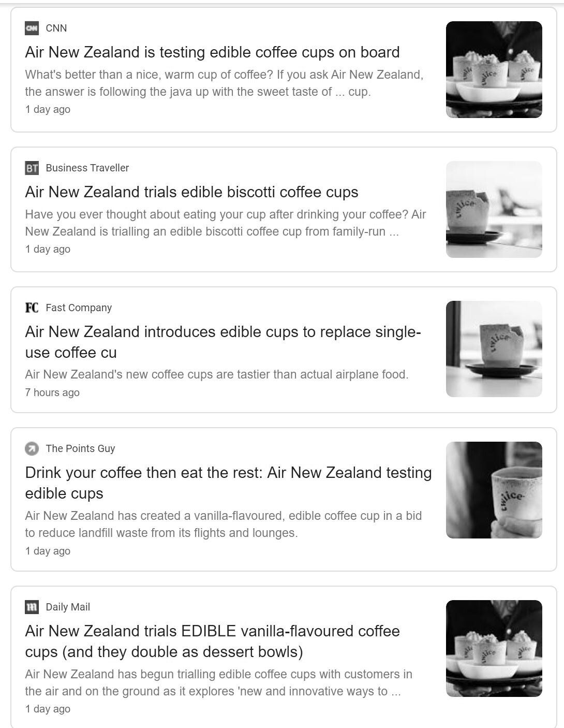Click the Fast Company FC icon
Viewport: 564px width, 728px height.
(x=32, y=307)
